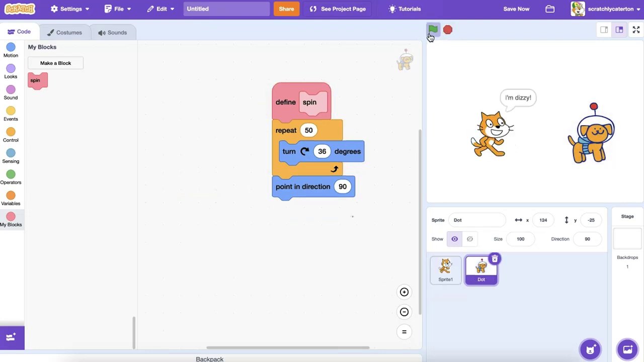The width and height of the screenshot is (644, 362).
Task: Expand the File menu
Action: click(118, 9)
